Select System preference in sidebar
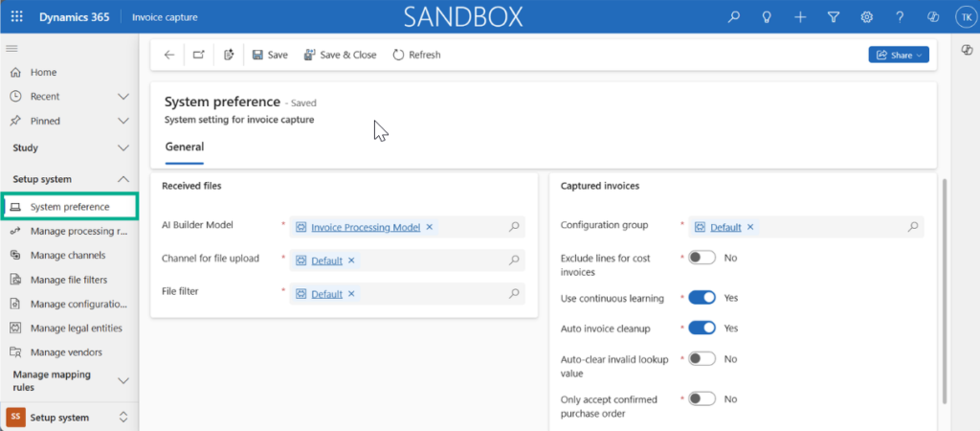Image resolution: width=980 pixels, height=431 pixels. click(69, 207)
